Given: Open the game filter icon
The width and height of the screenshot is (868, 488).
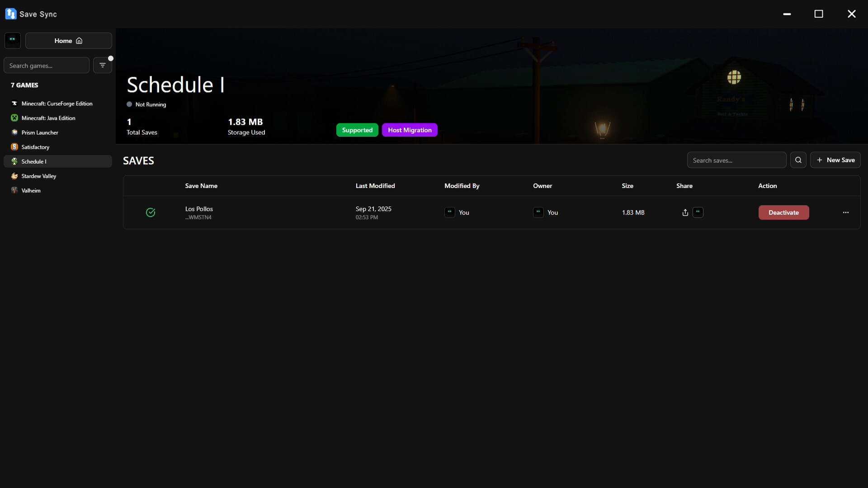Looking at the screenshot, I should pyautogui.click(x=103, y=65).
